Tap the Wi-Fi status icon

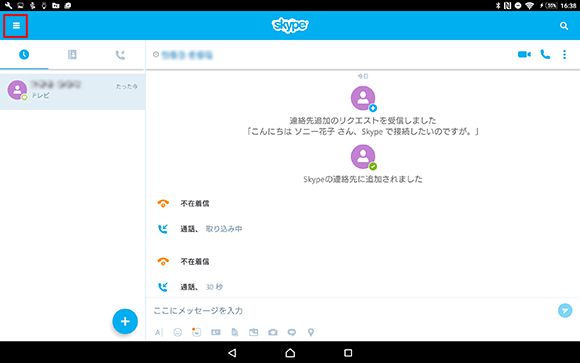(530, 6)
